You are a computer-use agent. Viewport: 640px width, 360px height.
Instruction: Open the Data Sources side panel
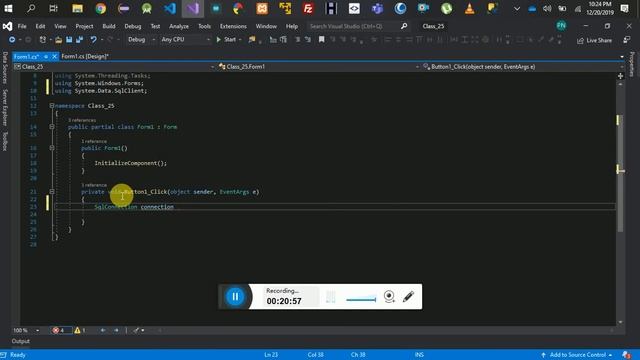(x=5, y=68)
